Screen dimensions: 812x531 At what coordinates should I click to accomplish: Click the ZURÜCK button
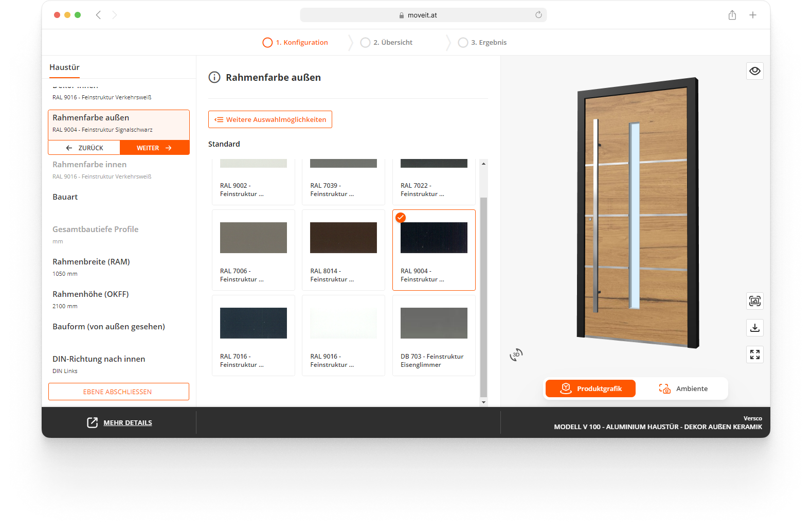tap(84, 148)
